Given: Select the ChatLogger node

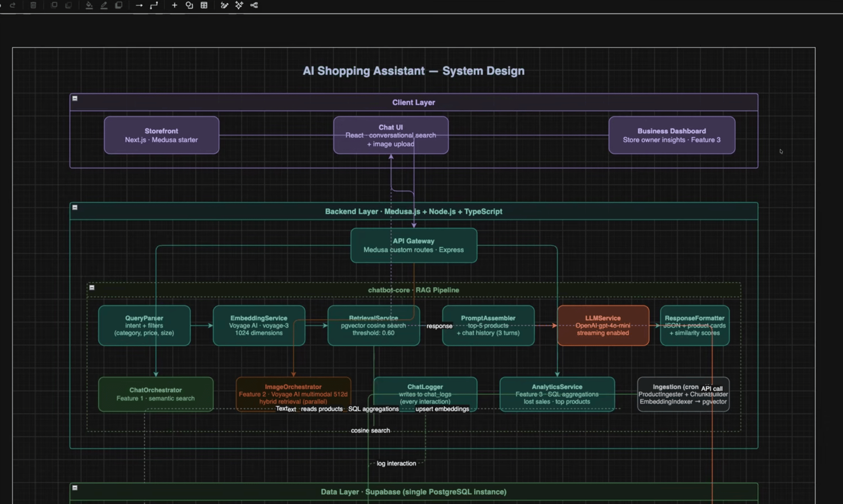Looking at the screenshot, I should 425,394.
